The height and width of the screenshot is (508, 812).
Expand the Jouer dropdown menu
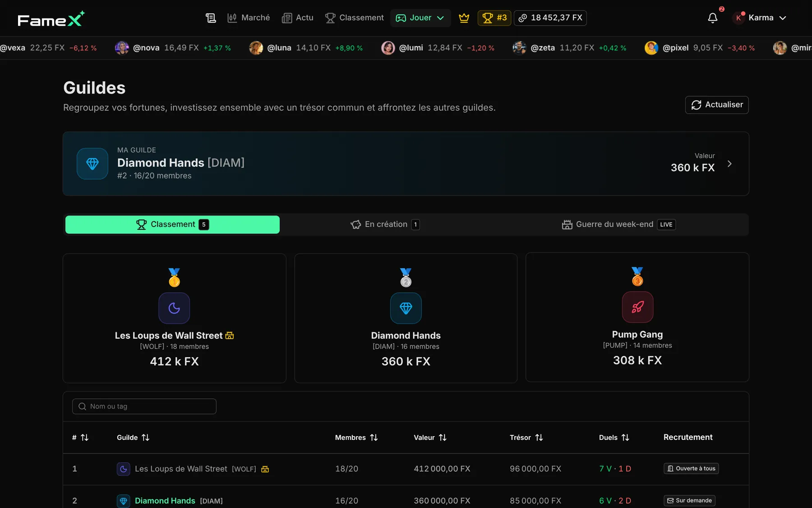click(x=420, y=18)
